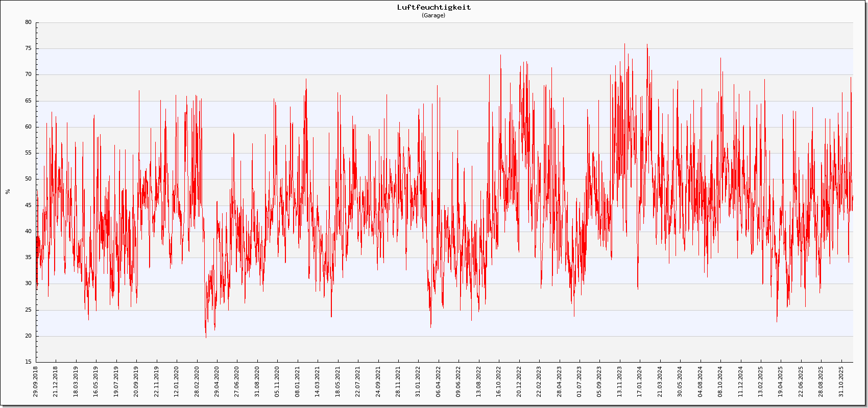Click the 31.10.2025 x-axis date
The width and height of the screenshot is (868, 408).
[841, 382]
